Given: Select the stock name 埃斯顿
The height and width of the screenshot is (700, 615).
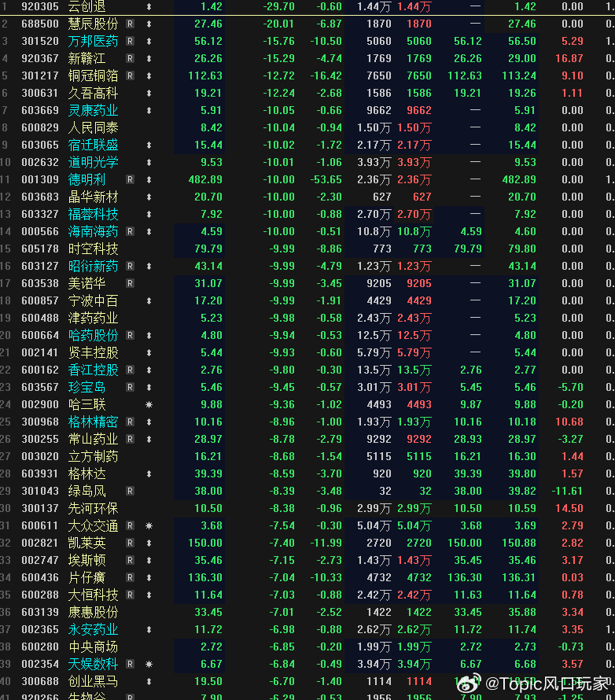Looking at the screenshot, I should coord(87,561).
